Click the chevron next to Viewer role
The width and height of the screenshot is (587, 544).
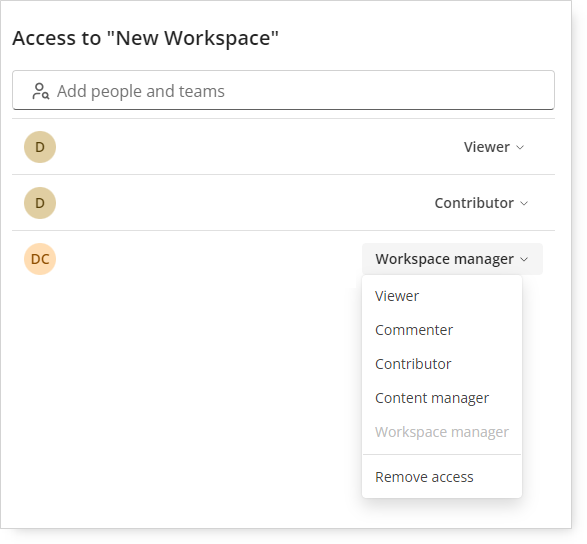520,148
